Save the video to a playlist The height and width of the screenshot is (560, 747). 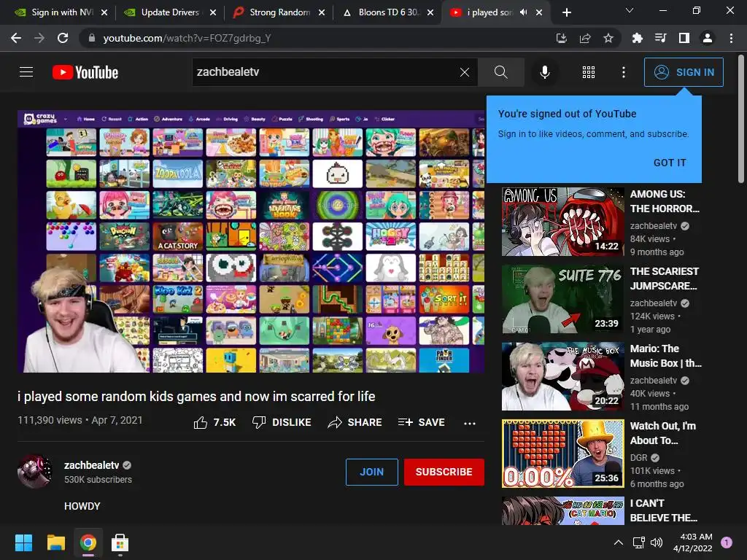[421, 422]
